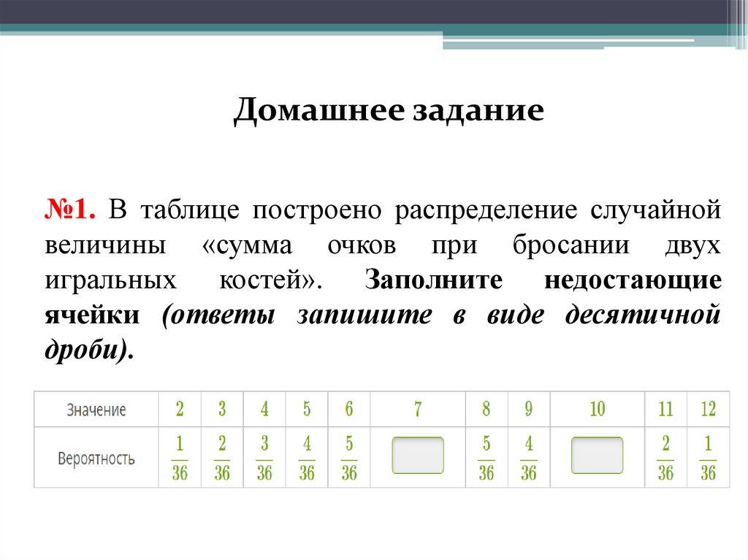Click the 5/36 fraction under value 8
This screenshot has width=748, height=560.
coord(486,459)
